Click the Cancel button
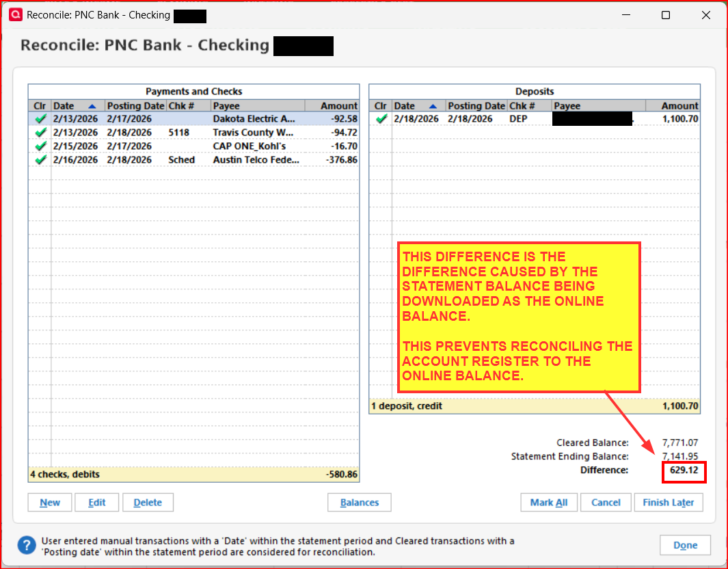728x569 pixels. pyautogui.click(x=606, y=503)
